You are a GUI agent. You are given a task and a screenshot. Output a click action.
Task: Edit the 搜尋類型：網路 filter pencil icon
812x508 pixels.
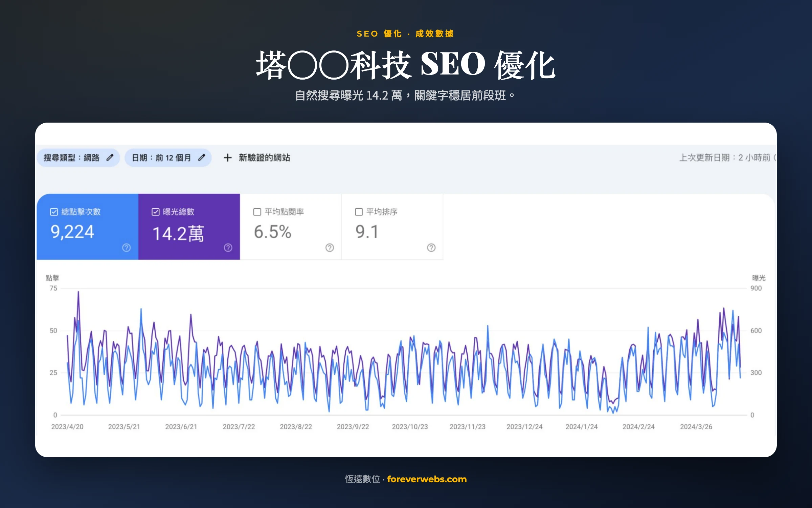pyautogui.click(x=110, y=157)
